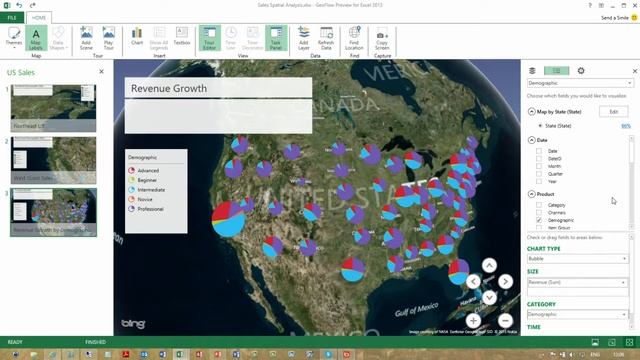Tilt map down with down arrow
640x360 pixels.
(489, 297)
